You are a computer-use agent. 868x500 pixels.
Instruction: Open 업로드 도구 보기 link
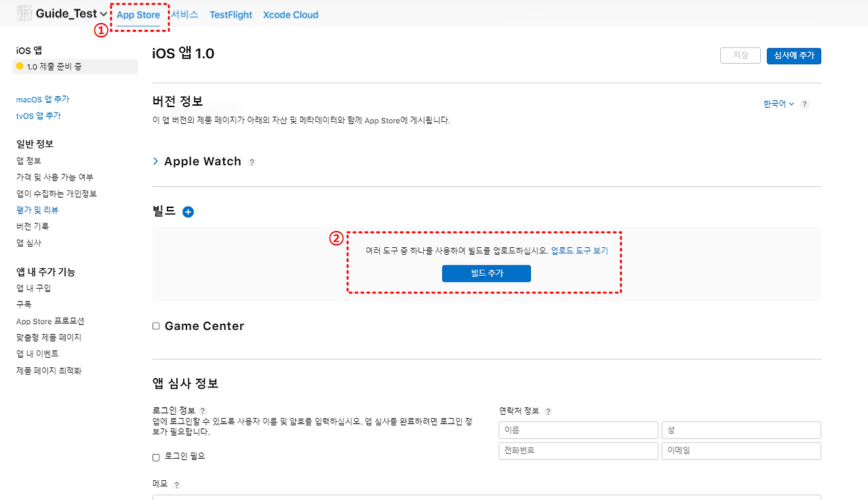tap(580, 251)
